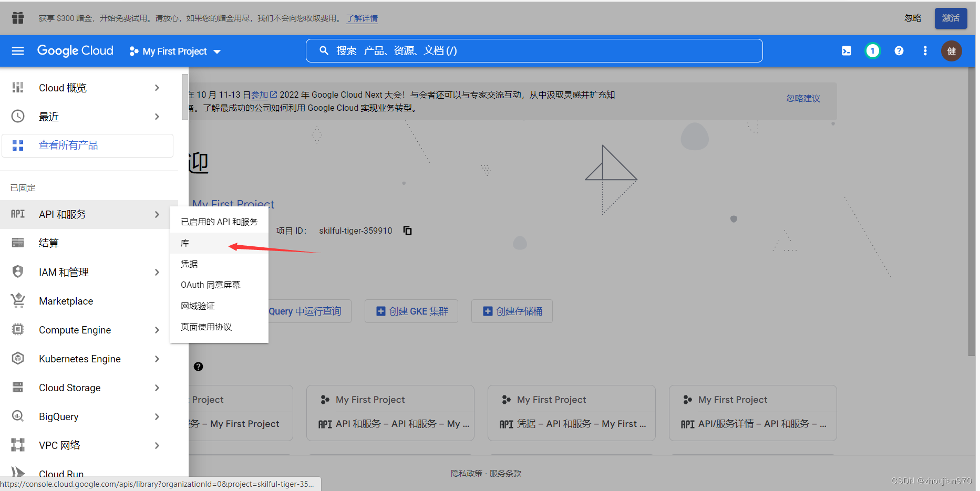Click the grid icon for 查看所有产品
The image size is (980, 491).
(18, 145)
